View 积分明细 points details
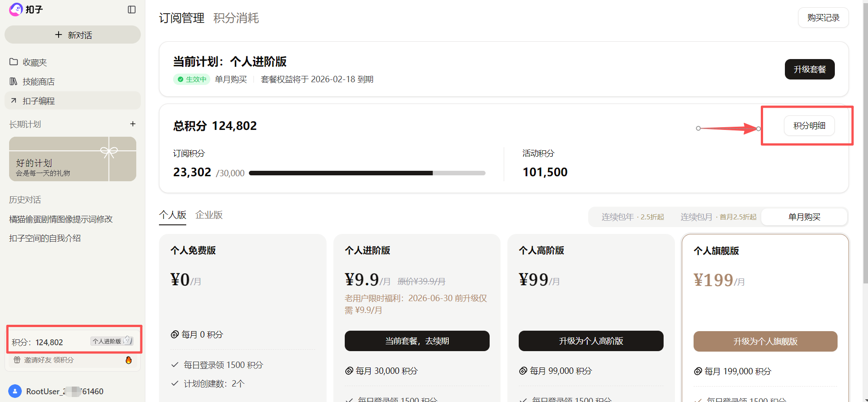Image resolution: width=868 pixels, height=402 pixels. click(x=809, y=125)
